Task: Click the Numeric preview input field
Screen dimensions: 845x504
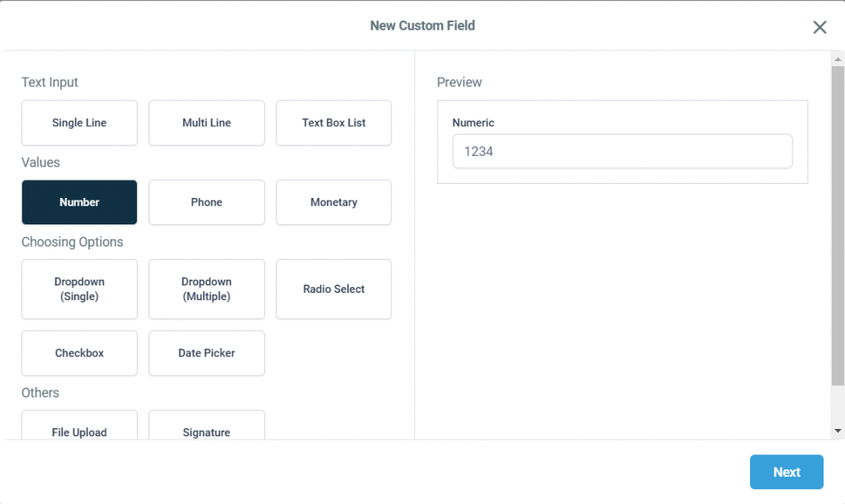Action: coord(622,152)
